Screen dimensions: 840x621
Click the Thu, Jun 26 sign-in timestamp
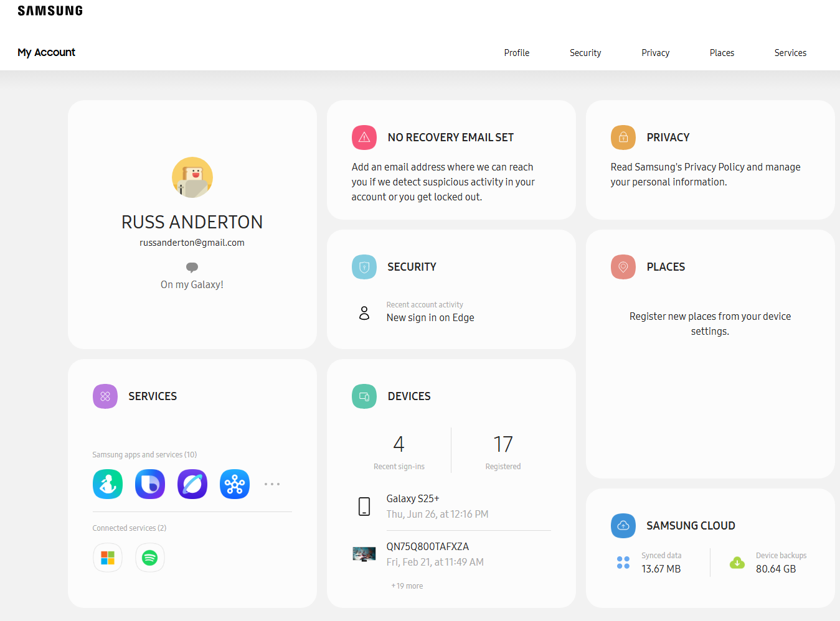coord(437,514)
